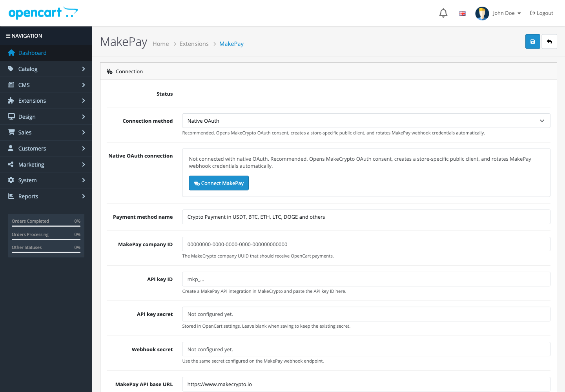The width and height of the screenshot is (565, 392).
Task: Open the Marketing sidebar menu
Action: coord(46,165)
